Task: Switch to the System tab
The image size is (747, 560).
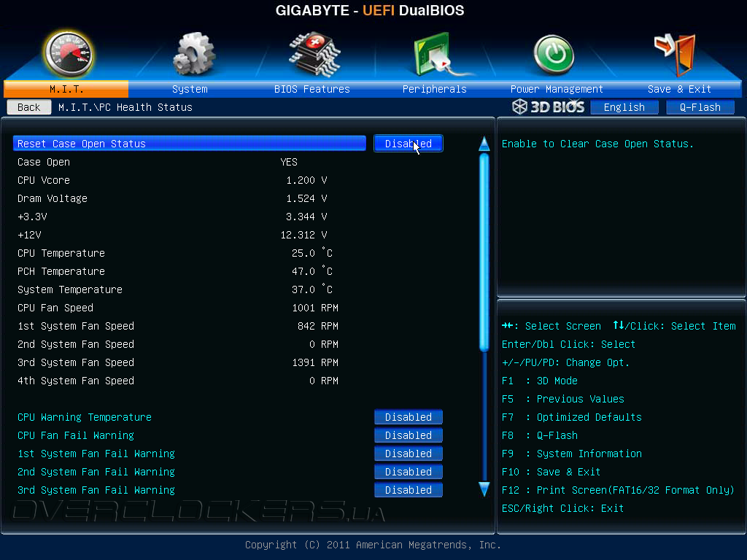Action: click(x=190, y=89)
